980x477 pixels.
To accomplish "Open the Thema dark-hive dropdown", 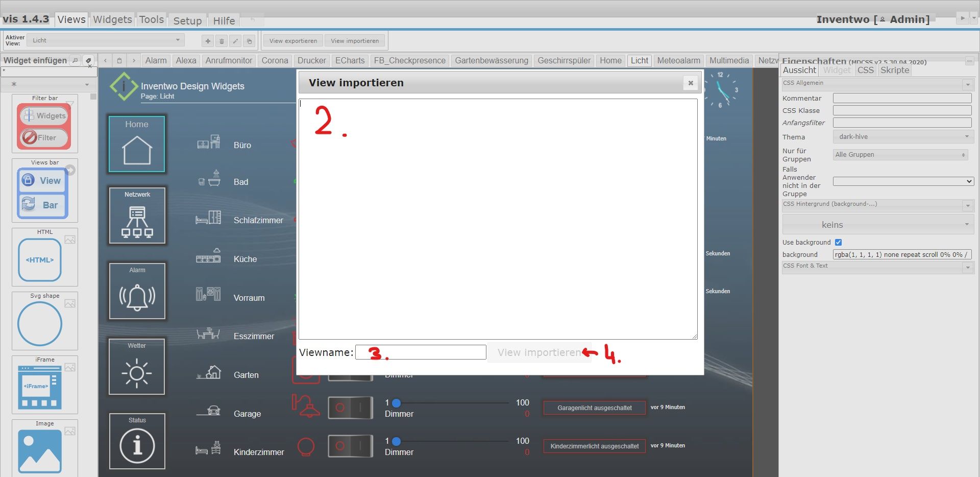I will 902,137.
